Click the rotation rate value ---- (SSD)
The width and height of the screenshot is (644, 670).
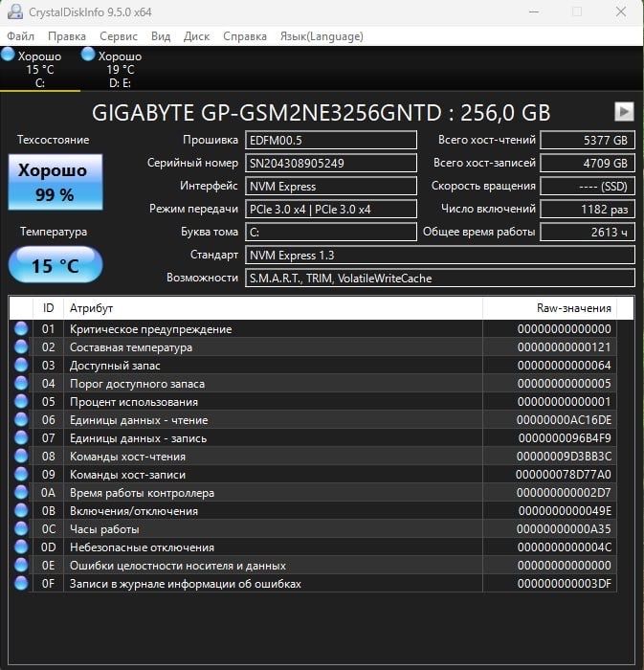588,187
